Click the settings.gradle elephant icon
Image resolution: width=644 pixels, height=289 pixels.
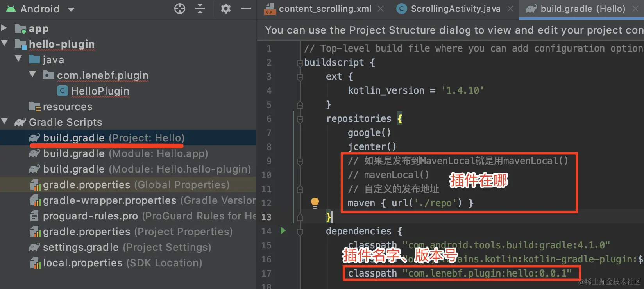tap(34, 247)
